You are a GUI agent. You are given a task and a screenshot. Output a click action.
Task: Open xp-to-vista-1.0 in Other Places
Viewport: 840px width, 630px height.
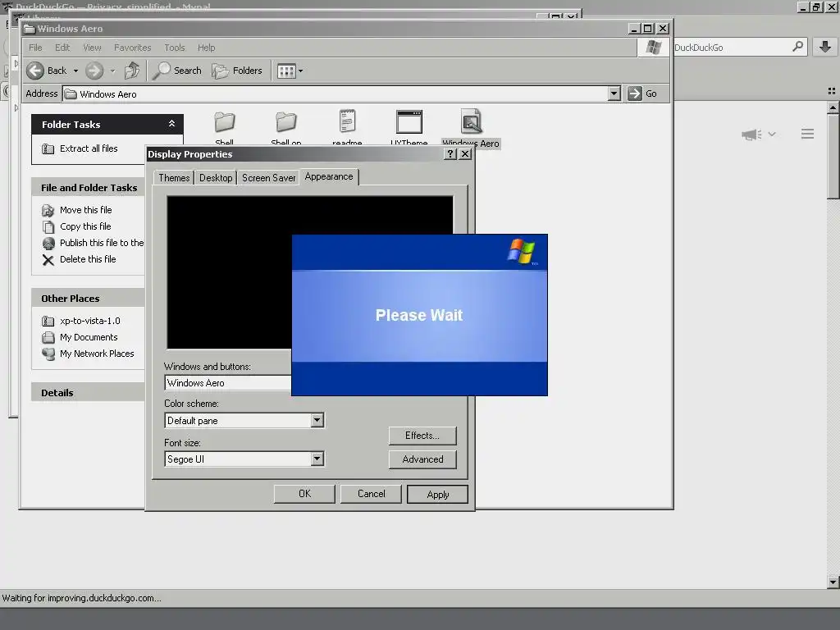coord(90,321)
